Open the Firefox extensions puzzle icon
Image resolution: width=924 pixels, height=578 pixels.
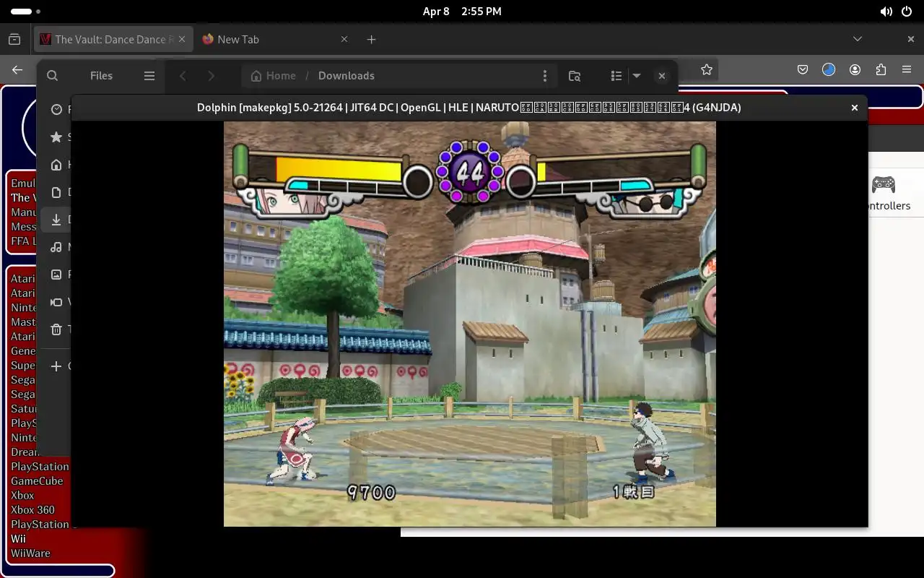(x=881, y=70)
